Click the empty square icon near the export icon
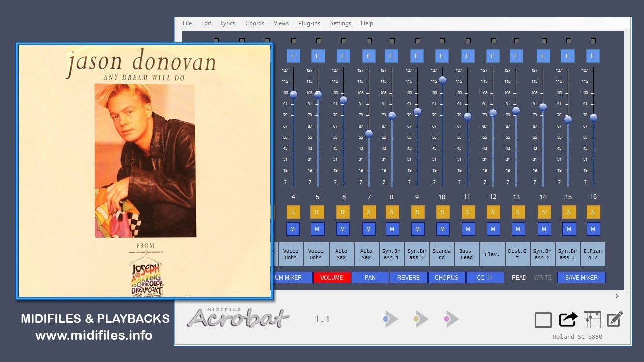Screen dimensions: 644x362 543,320
